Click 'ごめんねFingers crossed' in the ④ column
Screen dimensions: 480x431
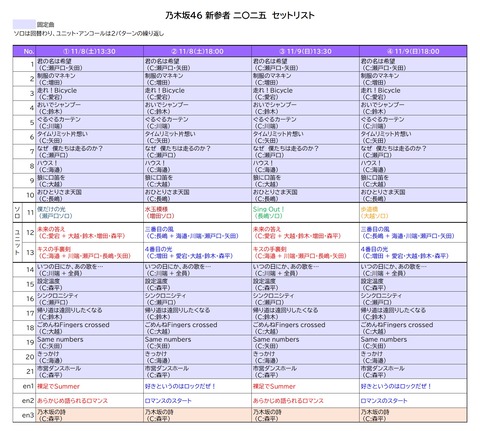pos(397,325)
